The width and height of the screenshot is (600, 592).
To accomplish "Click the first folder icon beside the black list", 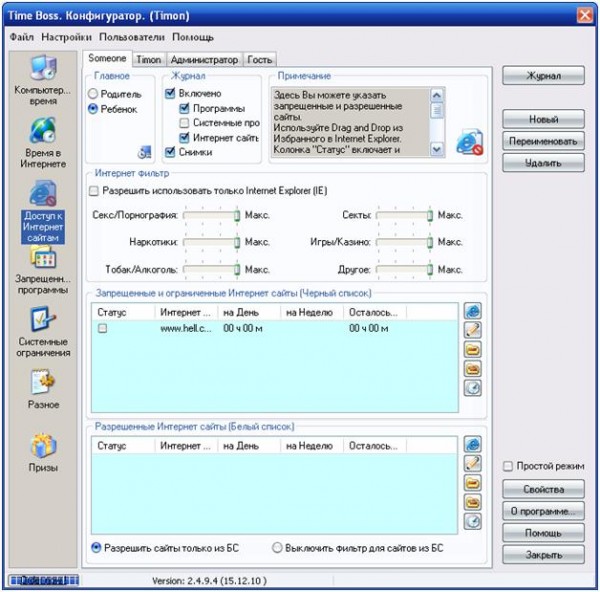I will click(473, 349).
